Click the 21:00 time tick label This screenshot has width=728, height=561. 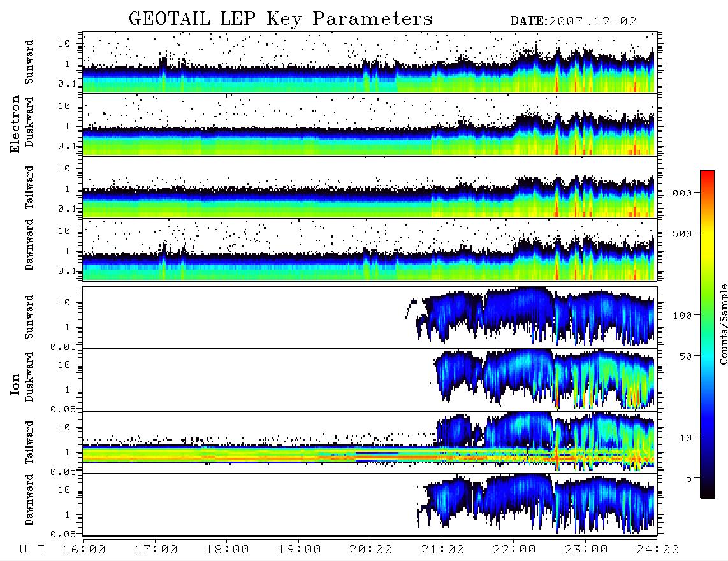point(443,550)
